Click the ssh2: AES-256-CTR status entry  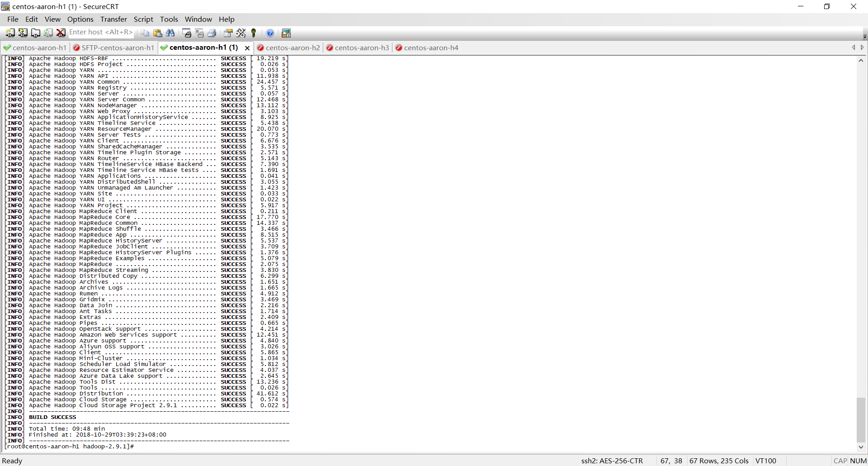(x=612, y=461)
